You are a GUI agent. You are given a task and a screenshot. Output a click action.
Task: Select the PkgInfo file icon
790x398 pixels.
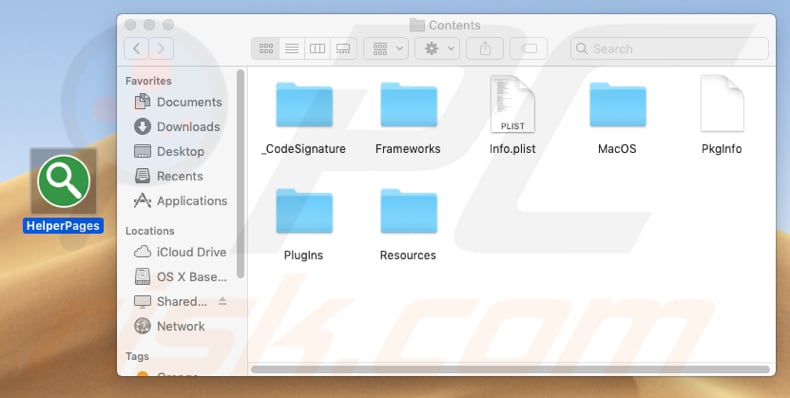pyautogui.click(x=722, y=104)
